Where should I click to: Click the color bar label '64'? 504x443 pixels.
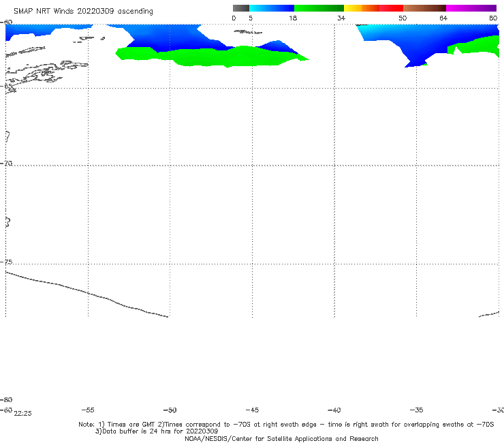pyautogui.click(x=443, y=18)
